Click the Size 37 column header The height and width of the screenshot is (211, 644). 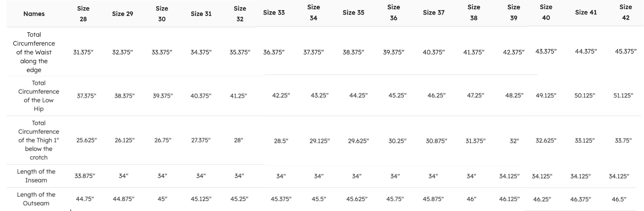click(x=433, y=13)
